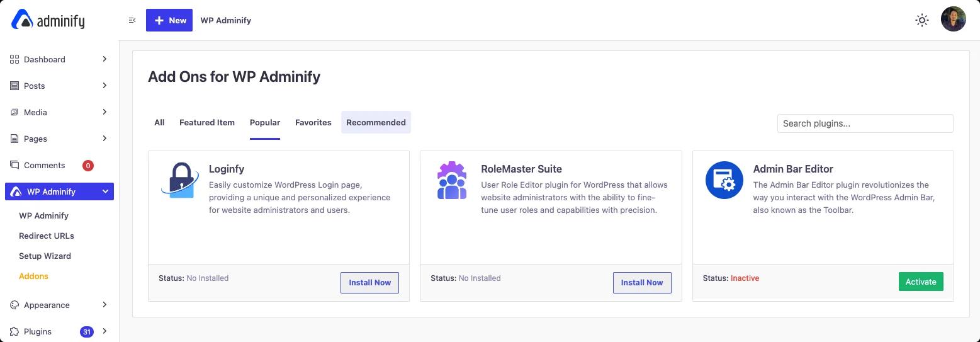Click the RoleMaster Suite card title
This screenshot has height=342, width=980.
pos(521,169)
